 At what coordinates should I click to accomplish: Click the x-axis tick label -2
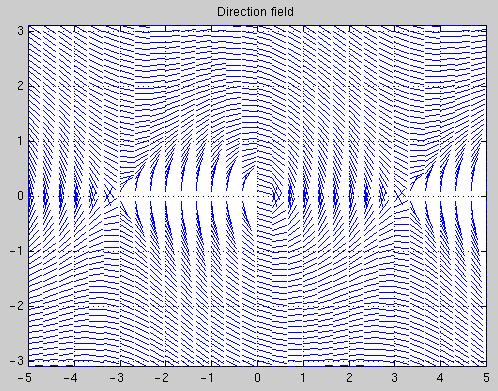pos(161,378)
